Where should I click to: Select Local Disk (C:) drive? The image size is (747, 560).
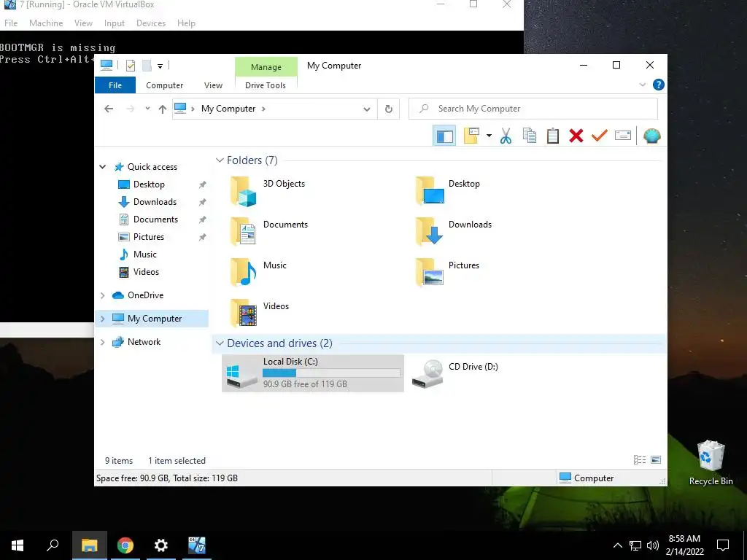[313, 373]
